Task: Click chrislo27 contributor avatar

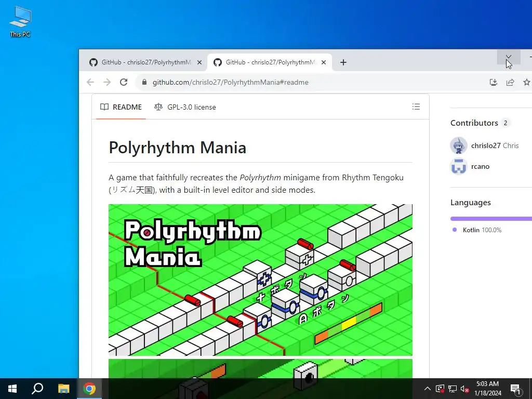Action: click(x=459, y=145)
